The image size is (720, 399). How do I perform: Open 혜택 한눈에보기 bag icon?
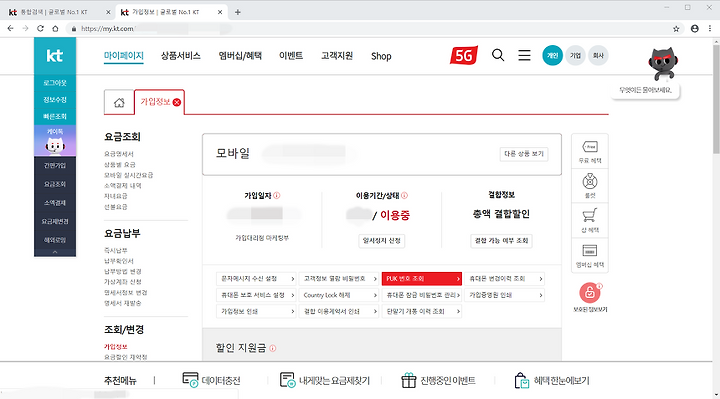[x=522, y=380]
